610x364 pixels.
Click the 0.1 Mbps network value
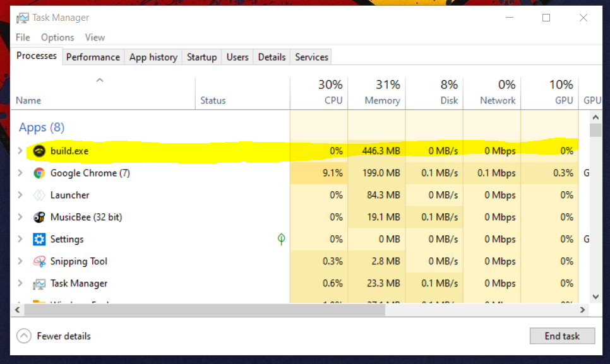point(496,173)
